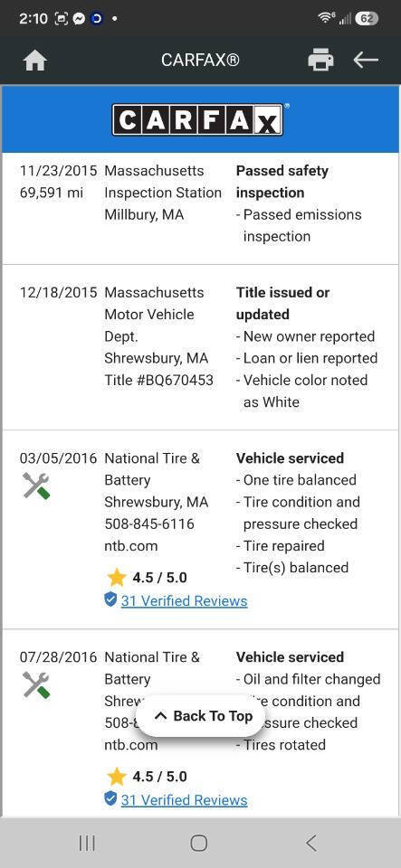Tap the Android recent apps button

point(87,843)
